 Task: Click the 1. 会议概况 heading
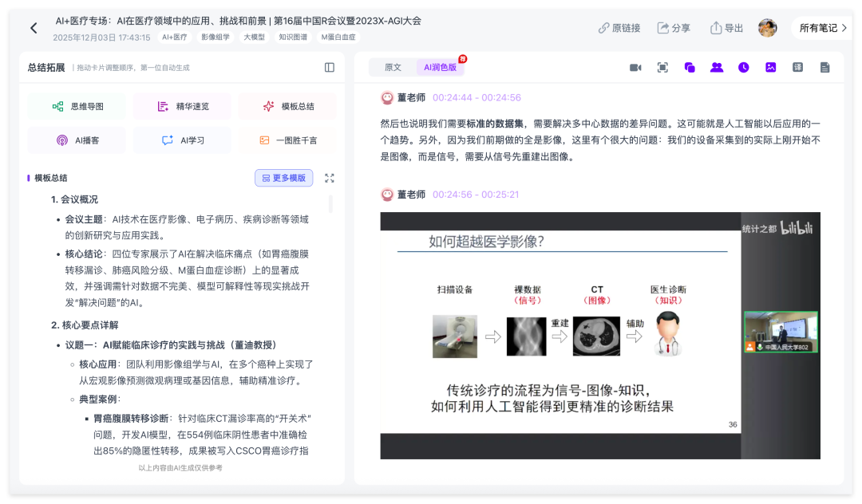[74, 199]
